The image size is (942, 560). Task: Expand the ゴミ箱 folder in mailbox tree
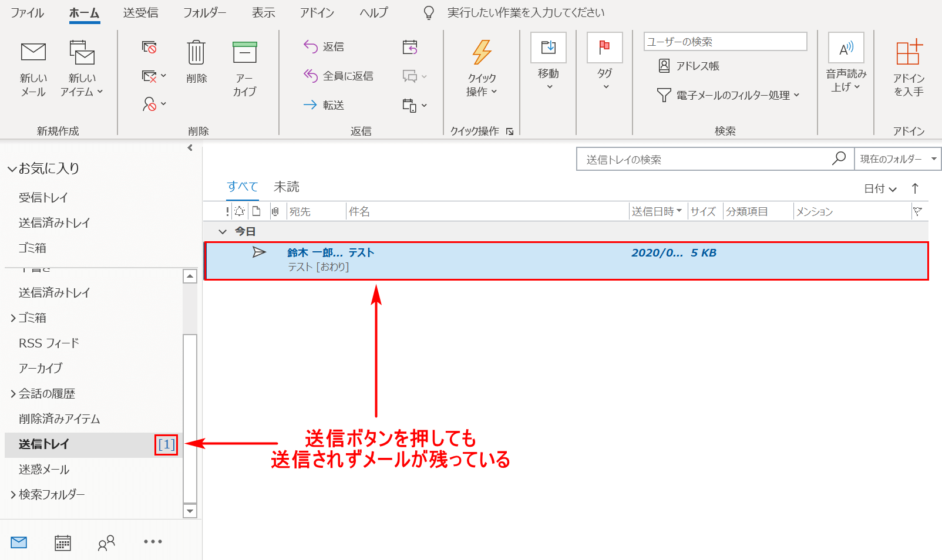[x=13, y=318]
